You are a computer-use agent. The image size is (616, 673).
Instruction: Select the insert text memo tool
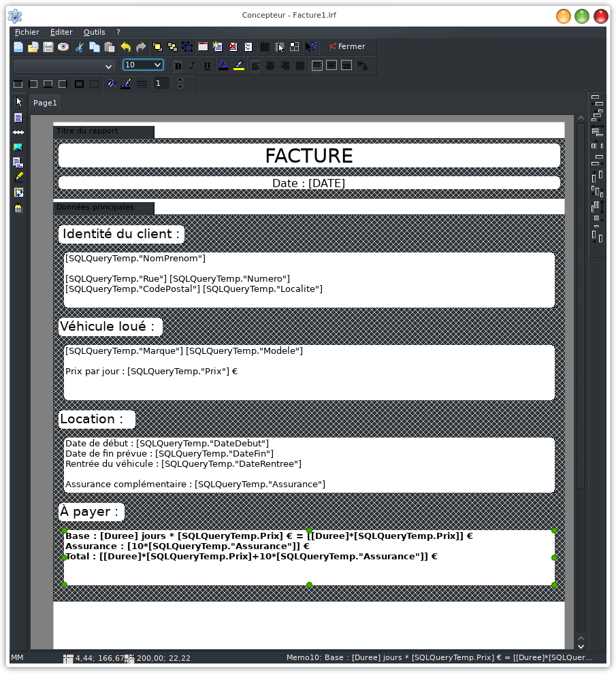pos(18,118)
